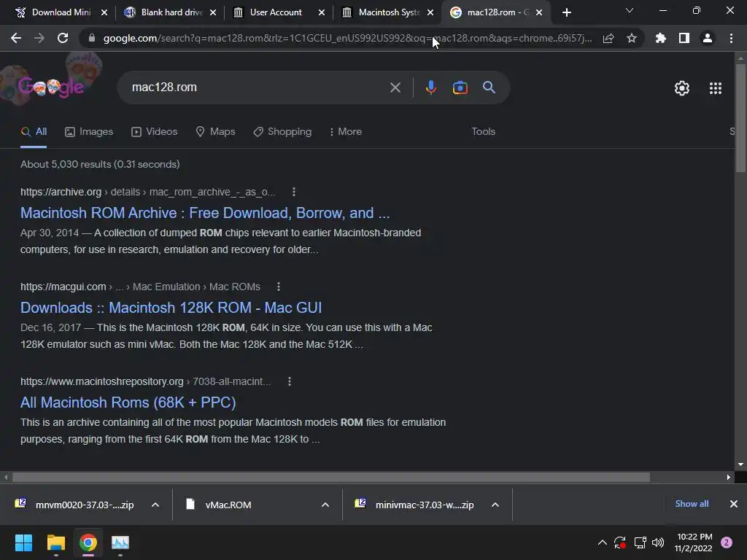Open the volume control
The width and height of the screenshot is (747, 560).
658,542
